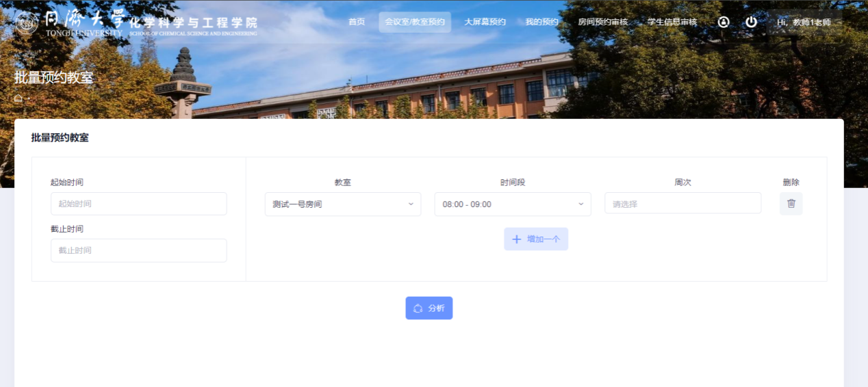Click the power logout icon
This screenshot has width=868, height=387.
(751, 22)
